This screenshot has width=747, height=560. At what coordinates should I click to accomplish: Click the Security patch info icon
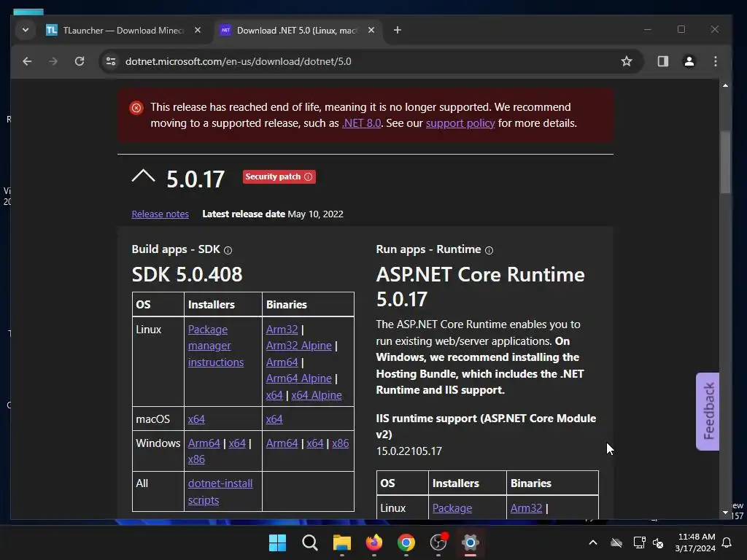(x=309, y=176)
